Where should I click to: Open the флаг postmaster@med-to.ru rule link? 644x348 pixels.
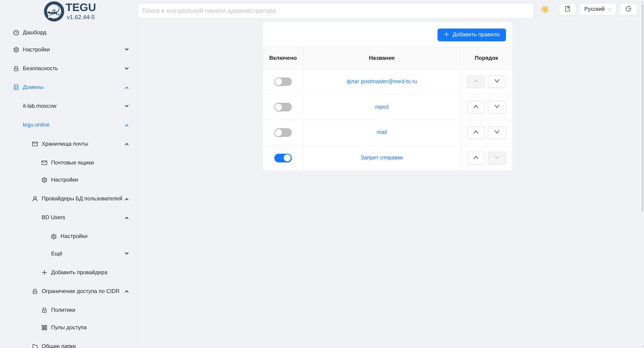pos(381,82)
